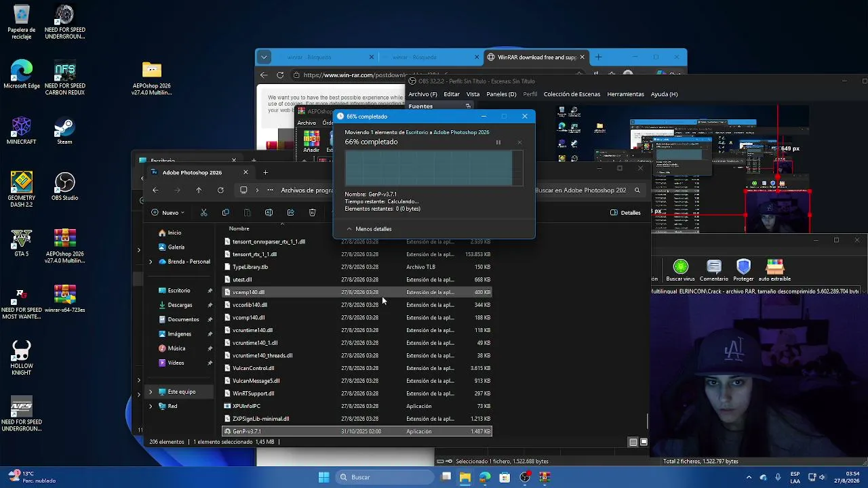868x488 pixels.
Task: Select the Hollow Knight desktop icon
Action: (22, 357)
